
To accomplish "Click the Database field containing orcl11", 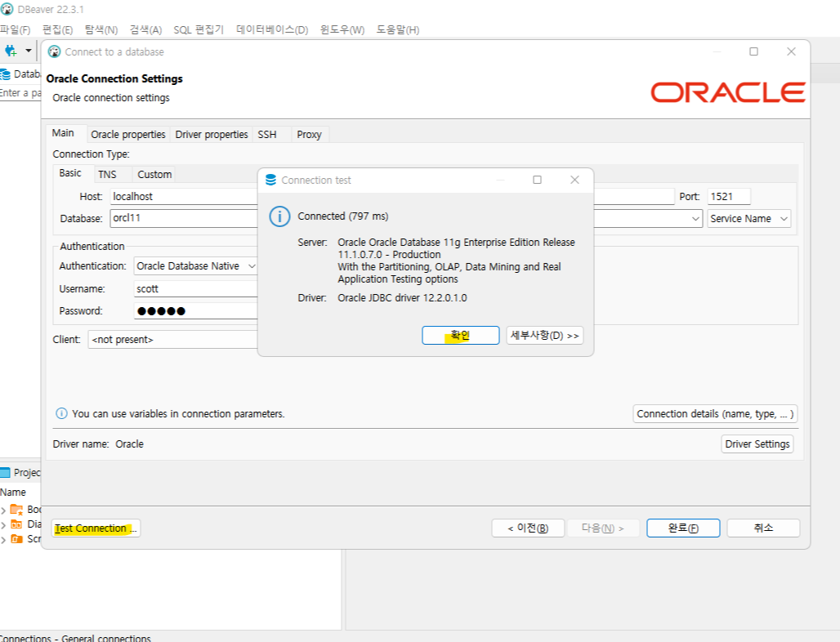I will 185,218.
